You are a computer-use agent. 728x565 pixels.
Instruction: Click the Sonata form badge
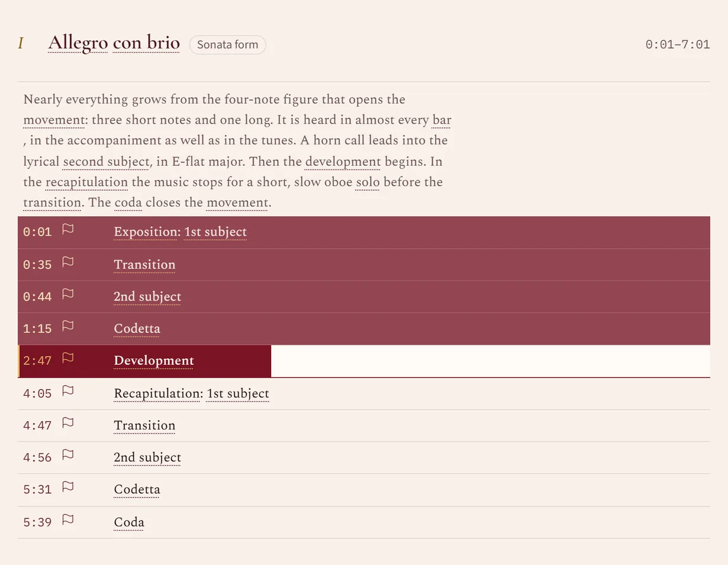tap(228, 44)
